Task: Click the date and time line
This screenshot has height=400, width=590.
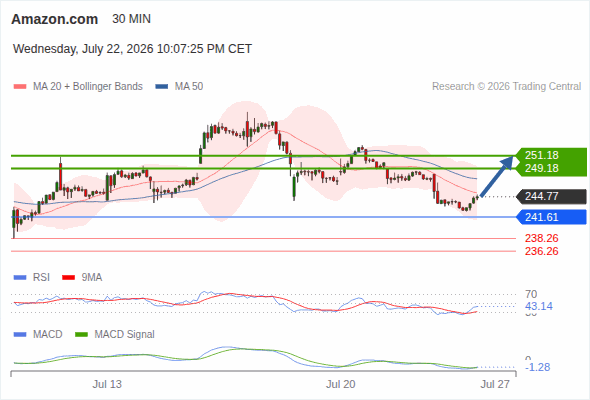Action: point(132,49)
